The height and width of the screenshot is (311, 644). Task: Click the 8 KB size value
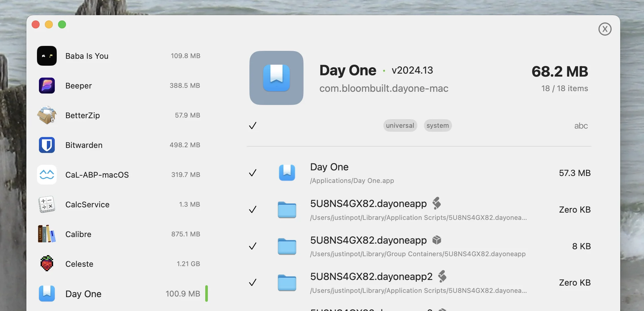pyautogui.click(x=581, y=246)
